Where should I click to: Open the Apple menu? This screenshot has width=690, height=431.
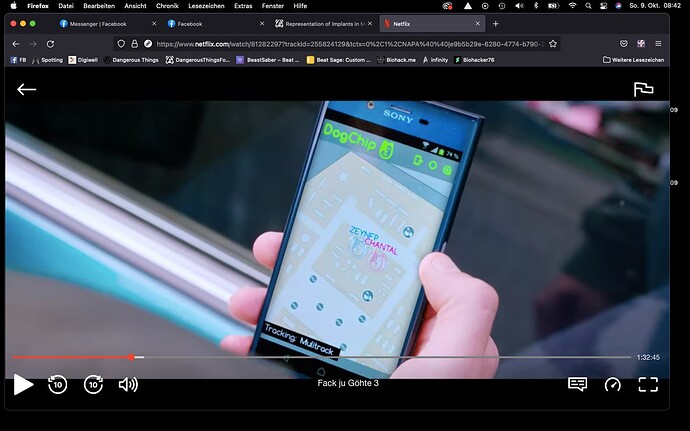point(13,6)
